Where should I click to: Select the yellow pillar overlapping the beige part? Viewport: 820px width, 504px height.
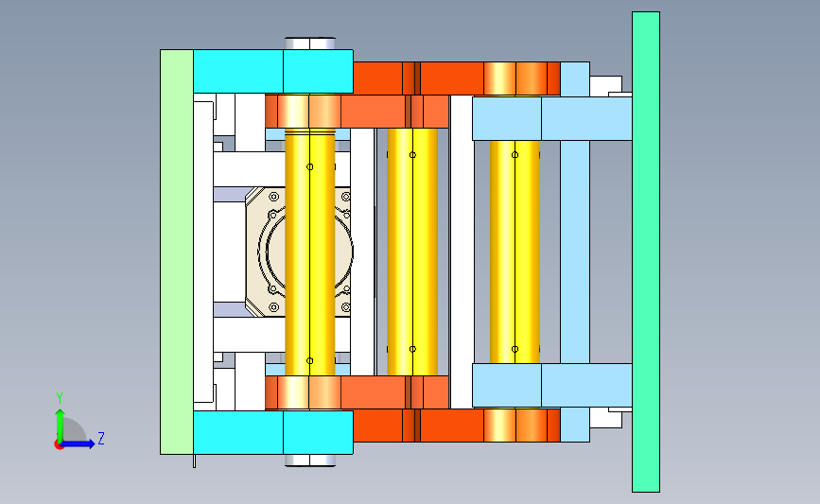310,252
